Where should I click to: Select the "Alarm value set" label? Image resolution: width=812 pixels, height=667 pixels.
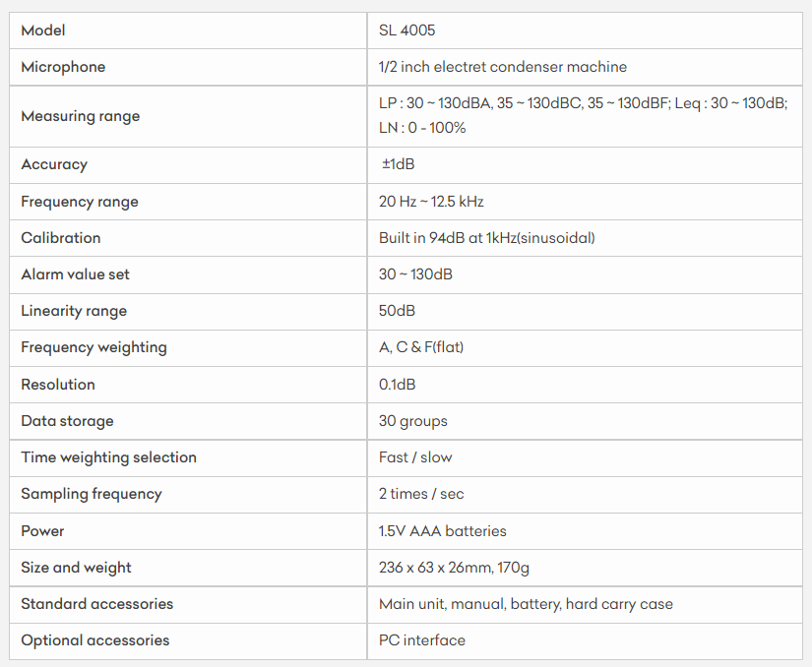(x=75, y=274)
